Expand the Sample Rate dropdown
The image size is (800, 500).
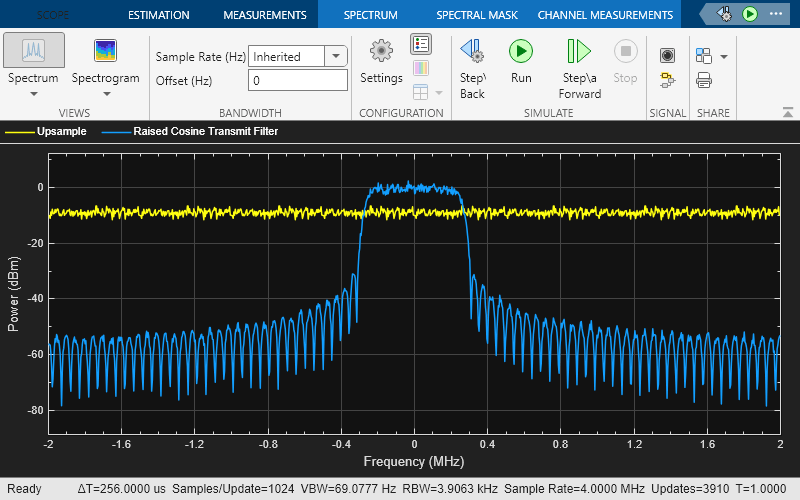point(337,57)
